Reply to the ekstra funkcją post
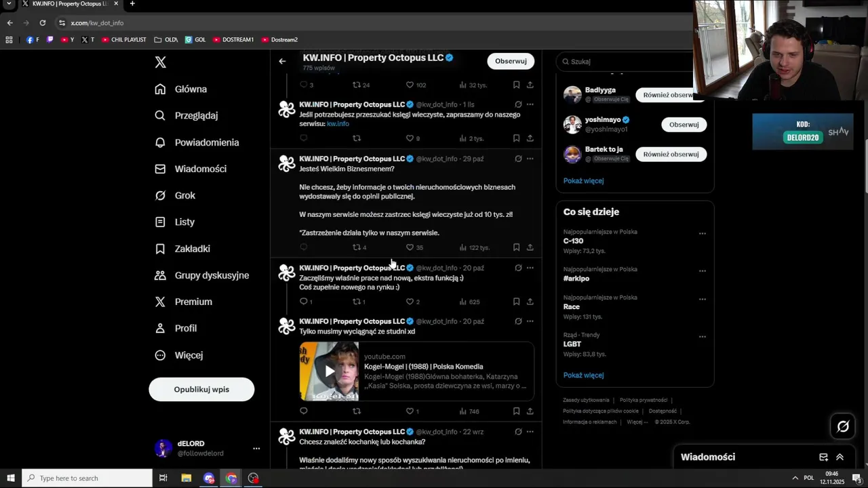 (304, 302)
